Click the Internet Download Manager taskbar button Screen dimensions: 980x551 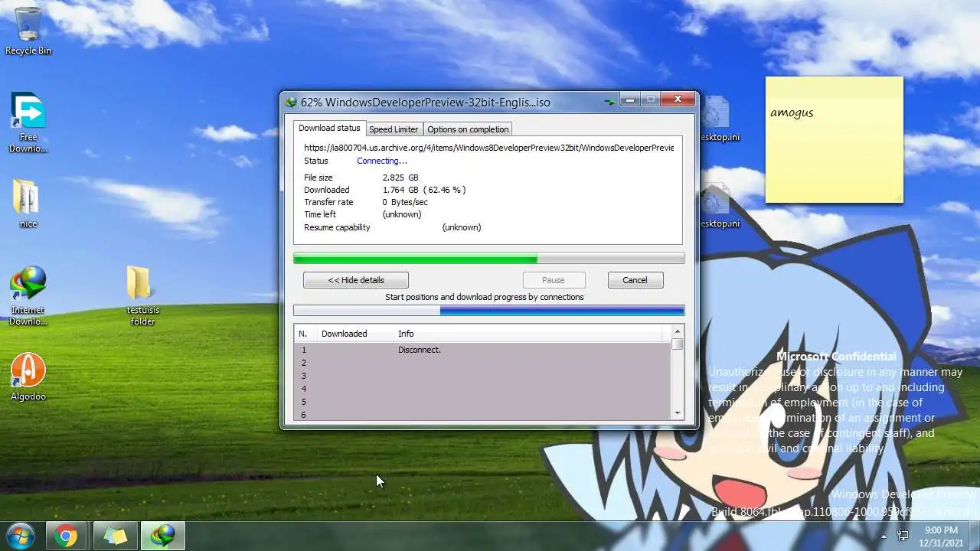[162, 536]
